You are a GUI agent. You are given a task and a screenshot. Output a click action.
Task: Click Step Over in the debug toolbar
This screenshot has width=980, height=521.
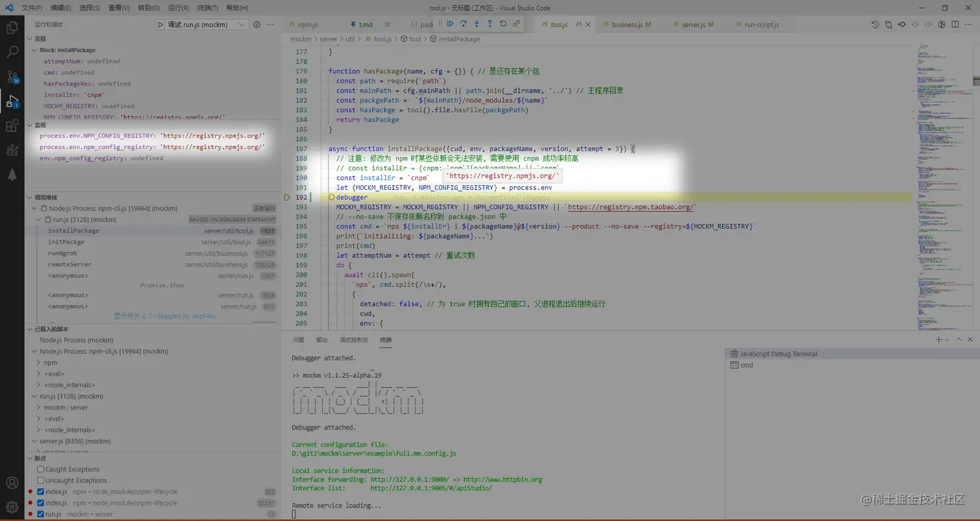point(463,23)
